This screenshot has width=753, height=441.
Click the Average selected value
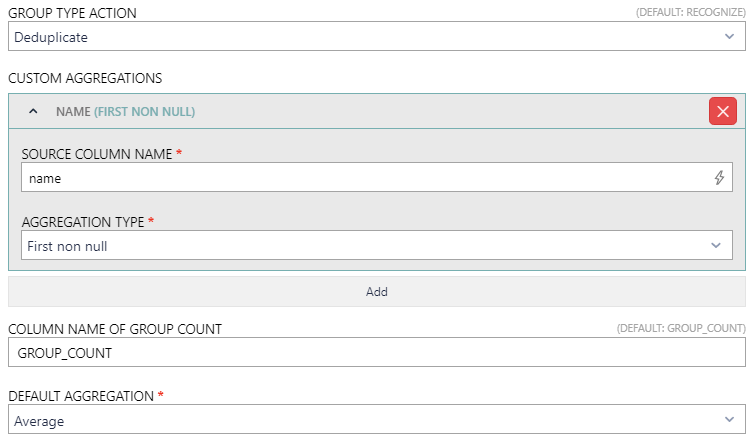(x=39, y=421)
